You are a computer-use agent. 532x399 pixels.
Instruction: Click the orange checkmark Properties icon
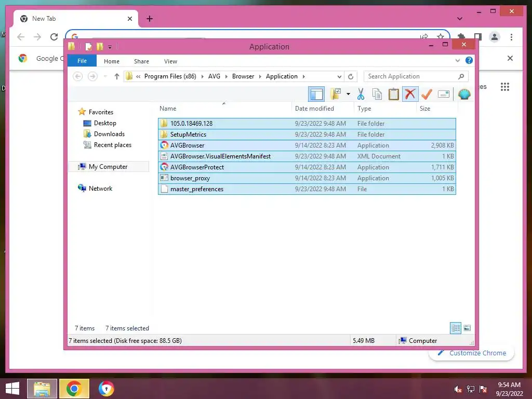point(427,94)
